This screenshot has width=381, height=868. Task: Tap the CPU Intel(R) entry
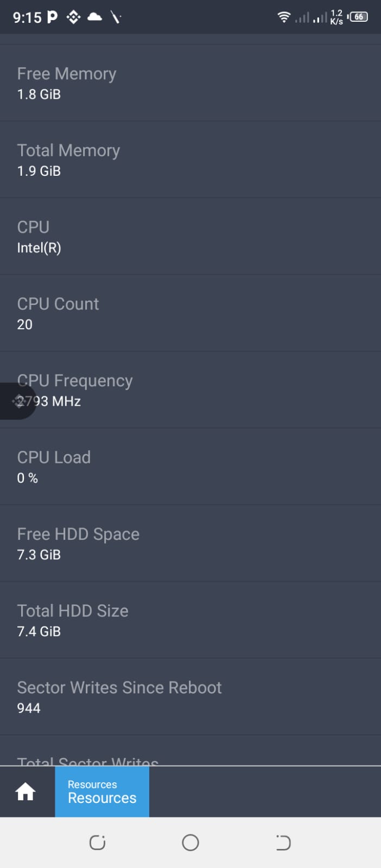(190, 237)
